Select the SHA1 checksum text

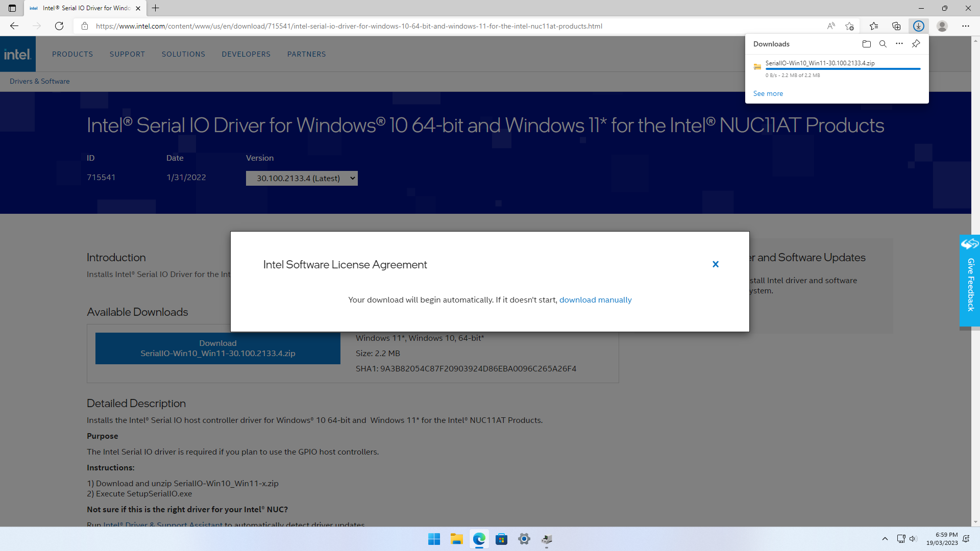click(x=466, y=369)
